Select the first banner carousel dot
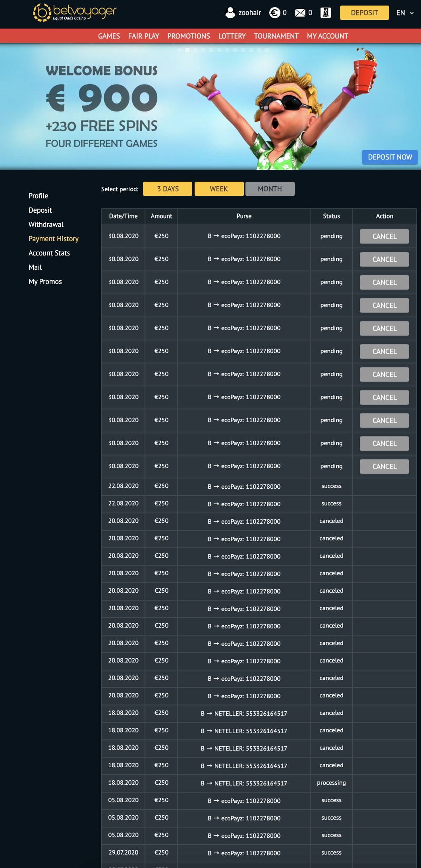Viewport: 421px width, 868px height. pos(180,50)
